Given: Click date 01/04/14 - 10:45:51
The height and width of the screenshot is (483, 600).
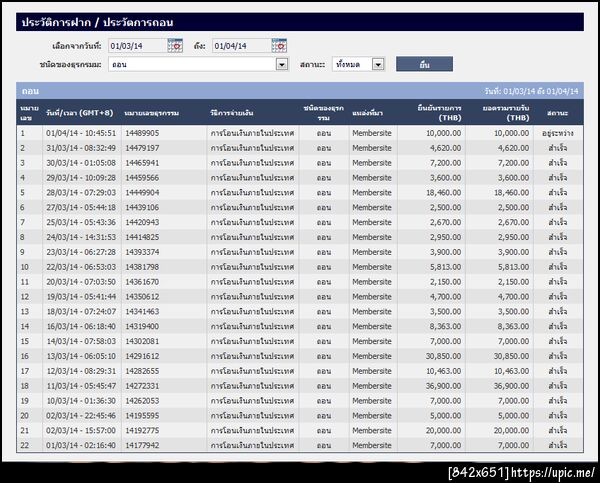Looking at the screenshot, I should (x=81, y=133).
